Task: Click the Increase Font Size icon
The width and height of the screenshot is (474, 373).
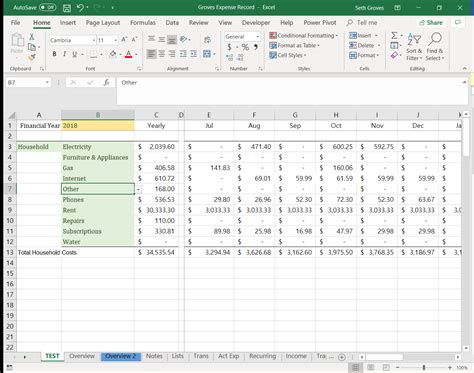Action: point(124,40)
